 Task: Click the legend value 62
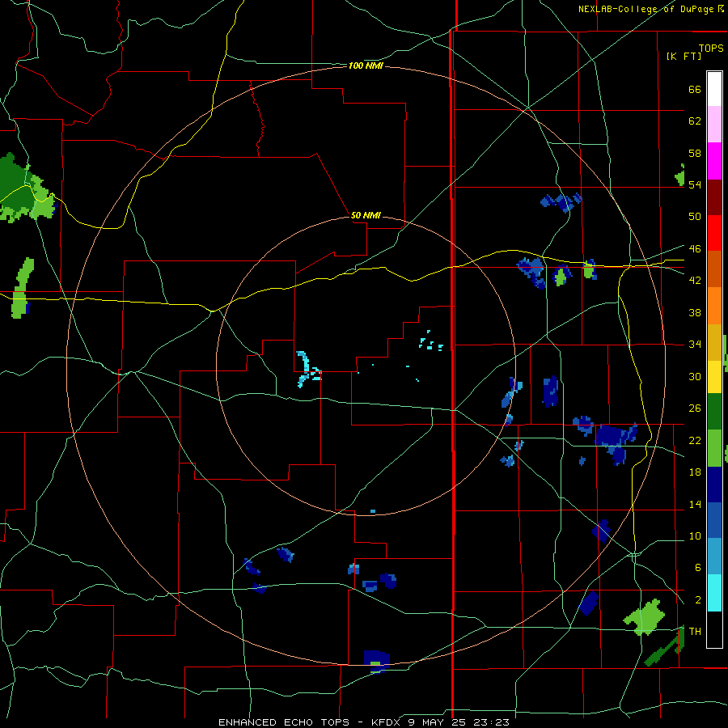(x=695, y=121)
